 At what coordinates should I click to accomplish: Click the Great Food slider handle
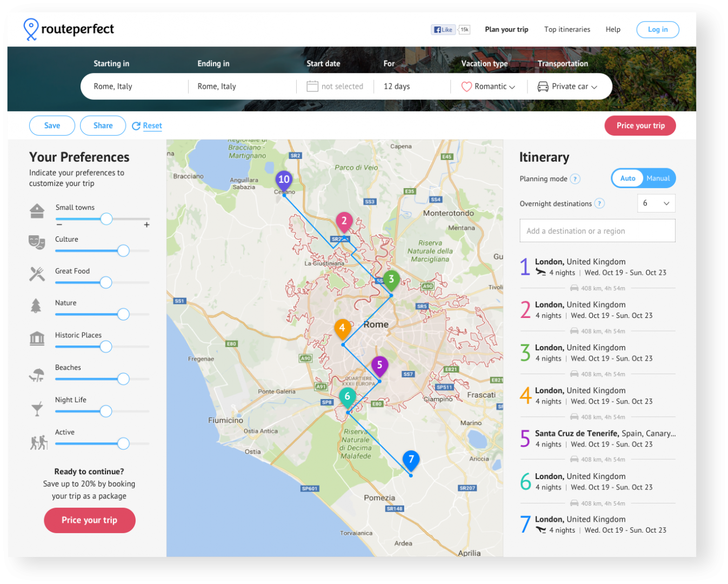(x=106, y=282)
